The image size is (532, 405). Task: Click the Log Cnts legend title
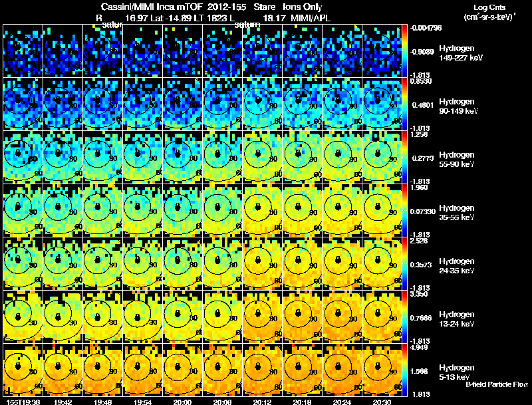pyautogui.click(x=489, y=7)
